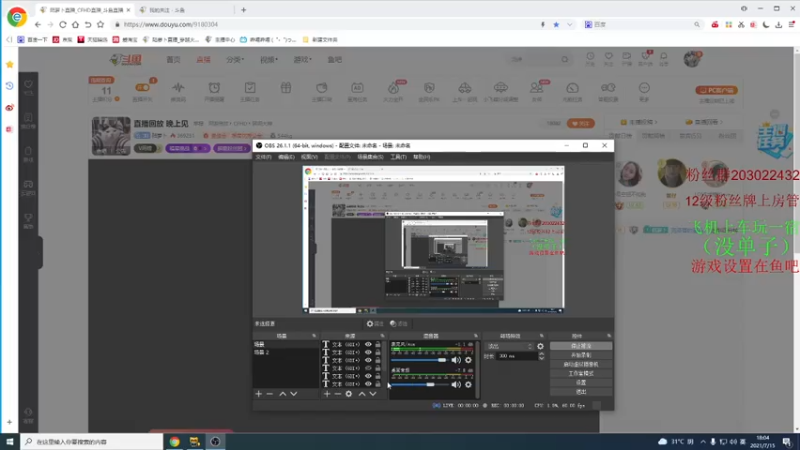Click the gift box icon in the Douyu streamer toolbar
This screenshot has height=450, width=800.
[286, 88]
